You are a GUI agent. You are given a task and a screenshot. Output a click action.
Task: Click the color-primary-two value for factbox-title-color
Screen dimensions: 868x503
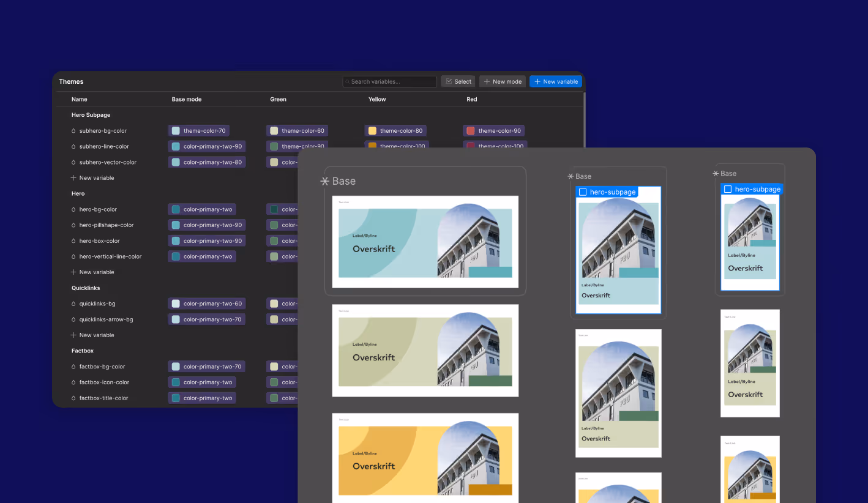(202, 398)
